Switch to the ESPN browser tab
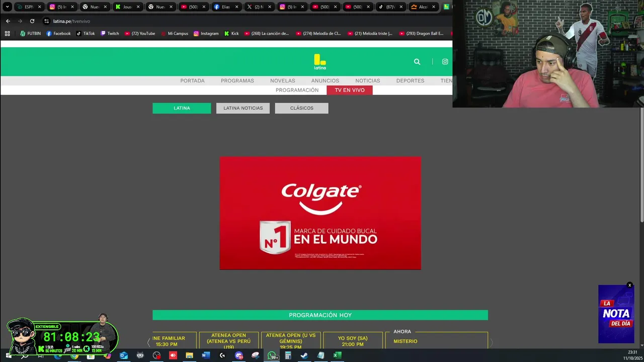 (x=28, y=7)
